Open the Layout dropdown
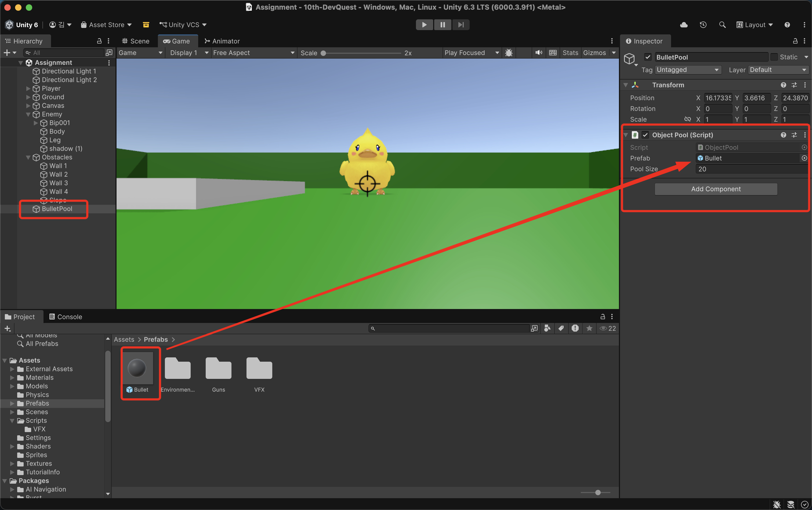 pos(754,25)
